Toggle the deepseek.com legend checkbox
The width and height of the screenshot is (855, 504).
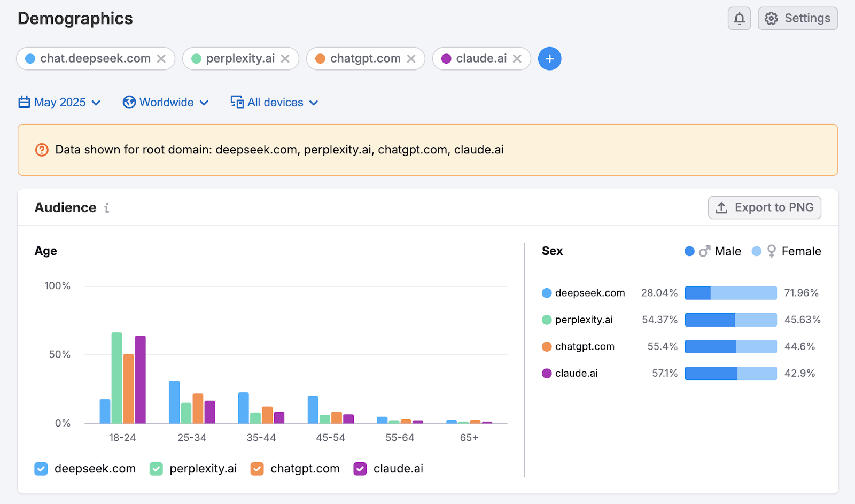pos(41,469)
